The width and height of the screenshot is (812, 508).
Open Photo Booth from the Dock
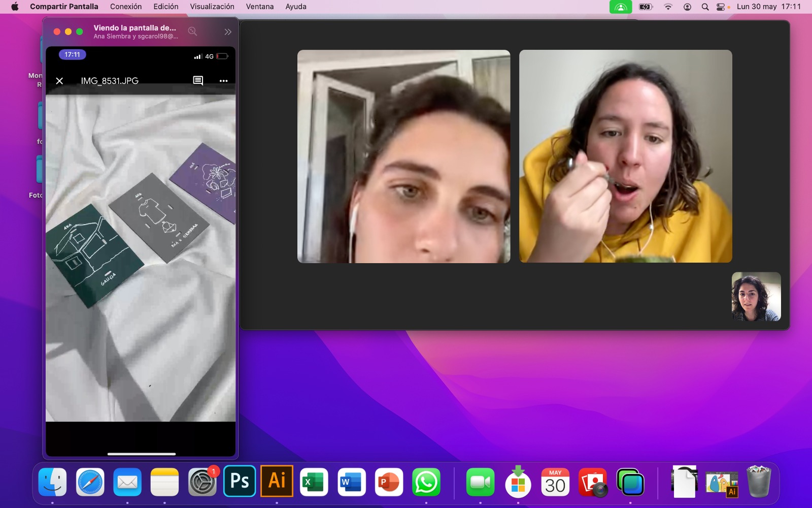click(x=593, y=482)
